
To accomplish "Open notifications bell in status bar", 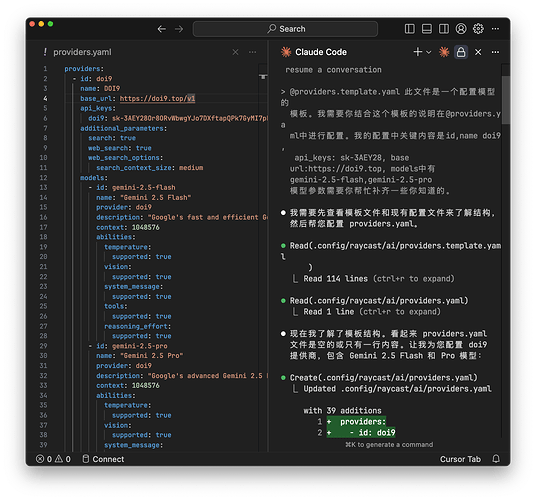I will click(x=496, y=459).
